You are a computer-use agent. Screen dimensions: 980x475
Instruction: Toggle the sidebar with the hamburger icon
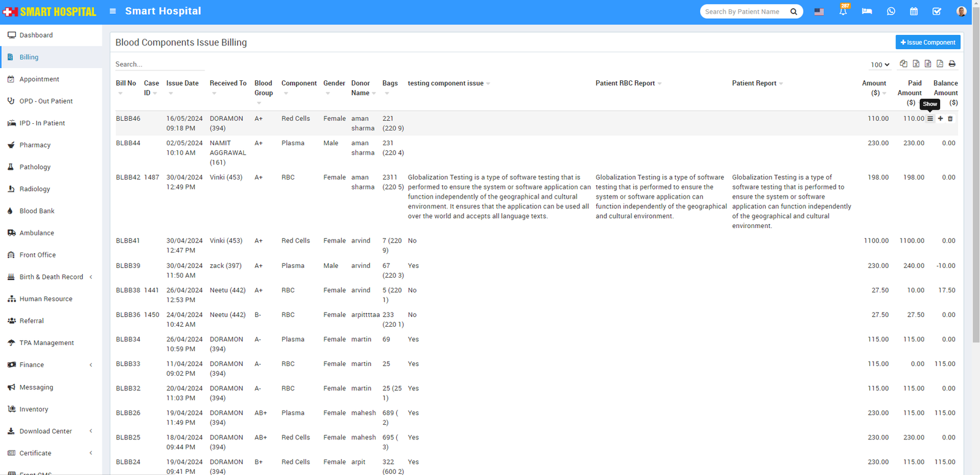coord(113,11)
